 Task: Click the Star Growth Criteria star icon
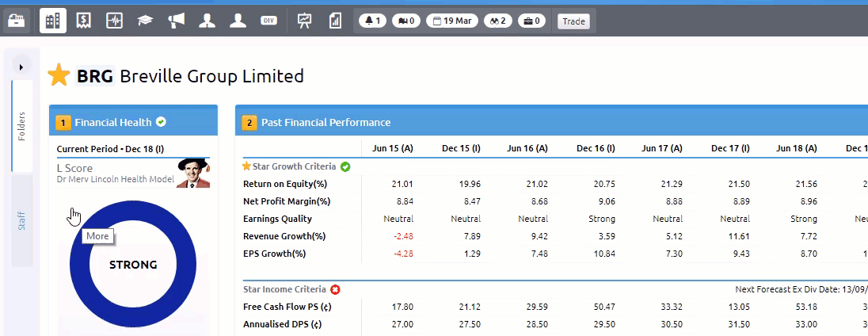pos(247,166)
